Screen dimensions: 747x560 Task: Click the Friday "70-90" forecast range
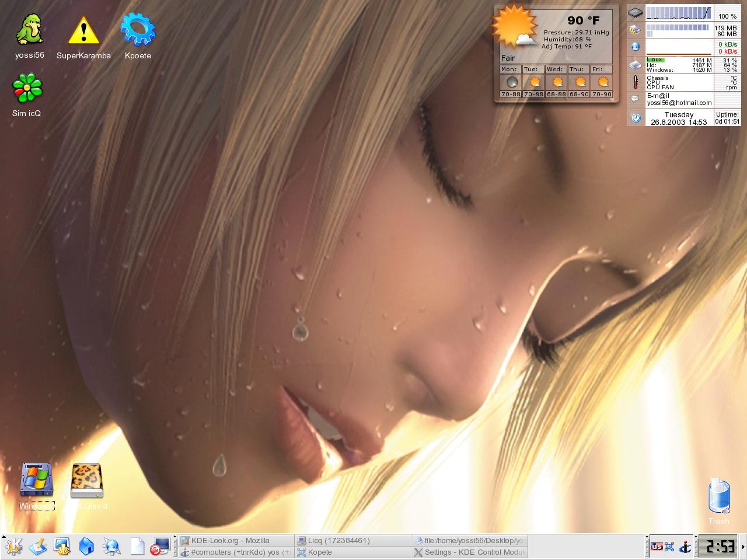tap(602, 94)
